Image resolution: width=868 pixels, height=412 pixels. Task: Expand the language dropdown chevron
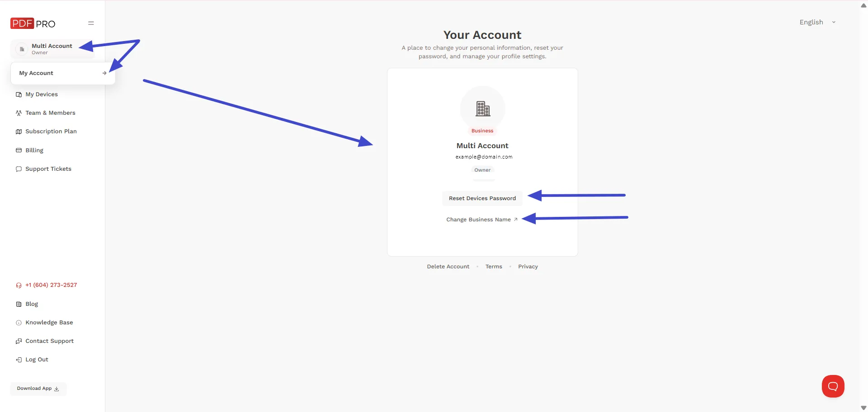tap(834, 22)
